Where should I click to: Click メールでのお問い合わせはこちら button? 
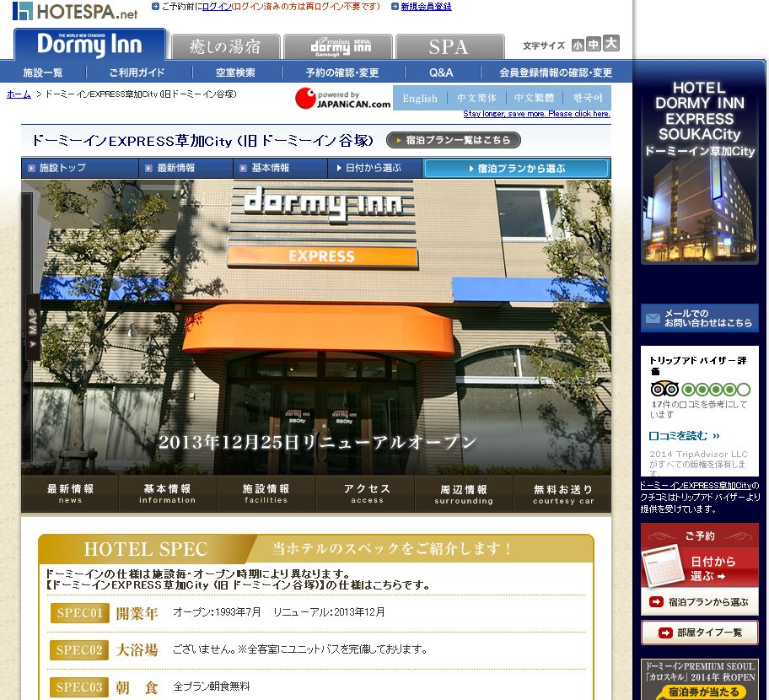tap(699, 318)
